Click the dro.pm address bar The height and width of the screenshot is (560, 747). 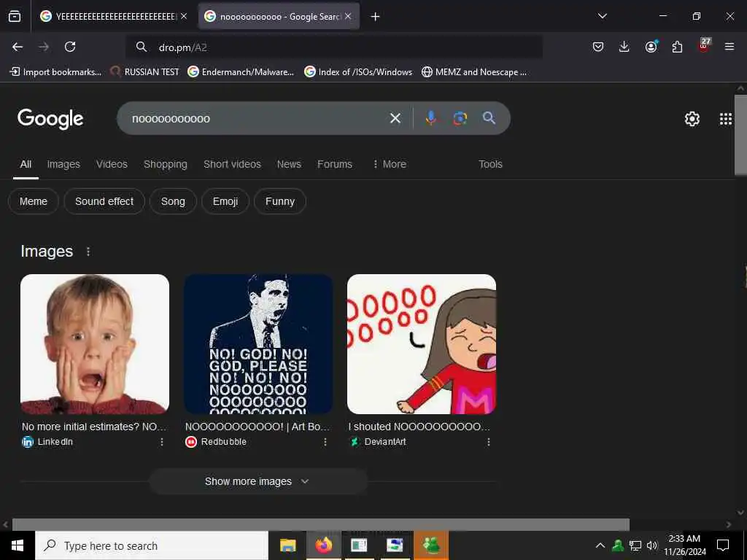[333, 47]
